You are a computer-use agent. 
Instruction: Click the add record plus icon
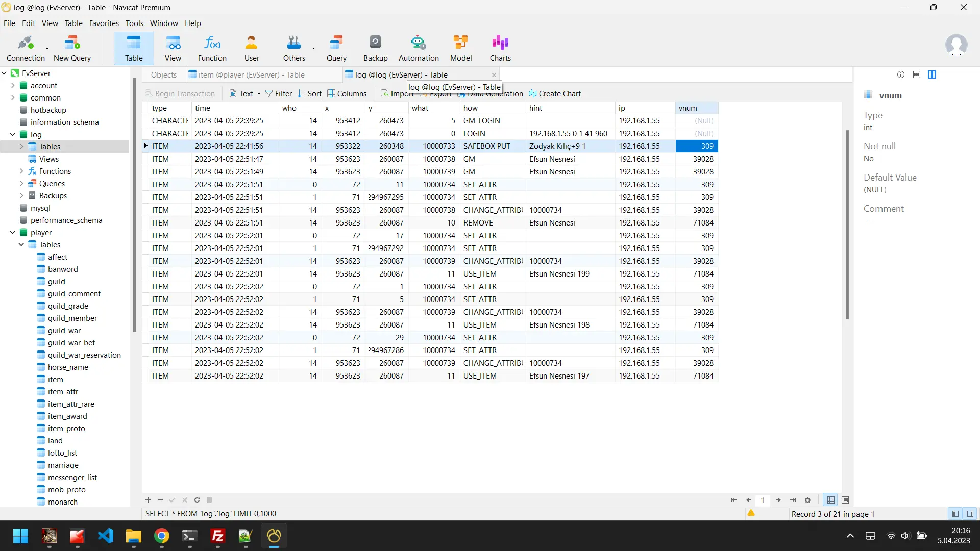click(x=148, y=500)
